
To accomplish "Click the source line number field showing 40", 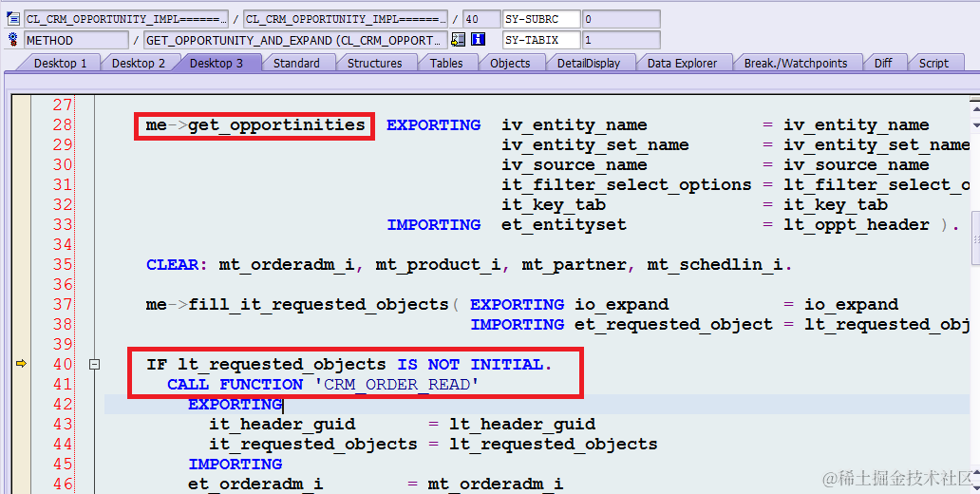I will (x=482, y=19).
